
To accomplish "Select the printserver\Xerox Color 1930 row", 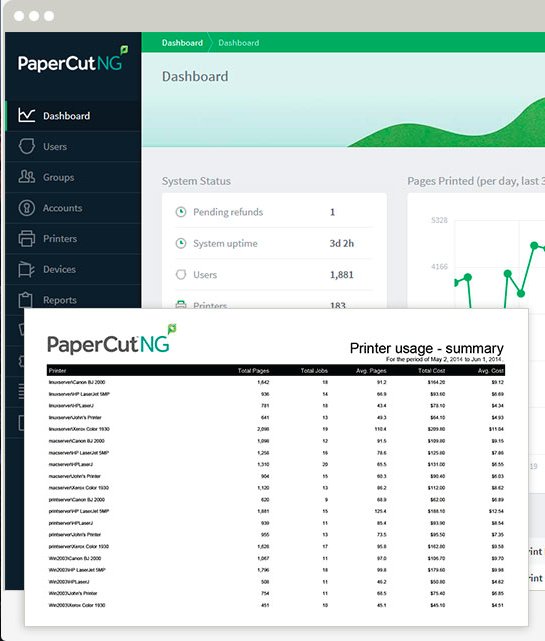I will [x=276, y=546].
